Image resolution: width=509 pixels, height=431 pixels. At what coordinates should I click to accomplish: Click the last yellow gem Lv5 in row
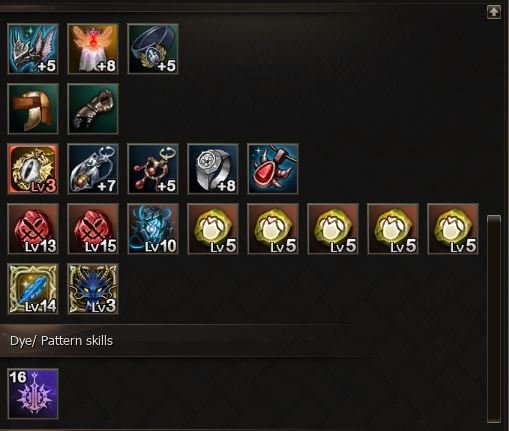click(453, 229)
